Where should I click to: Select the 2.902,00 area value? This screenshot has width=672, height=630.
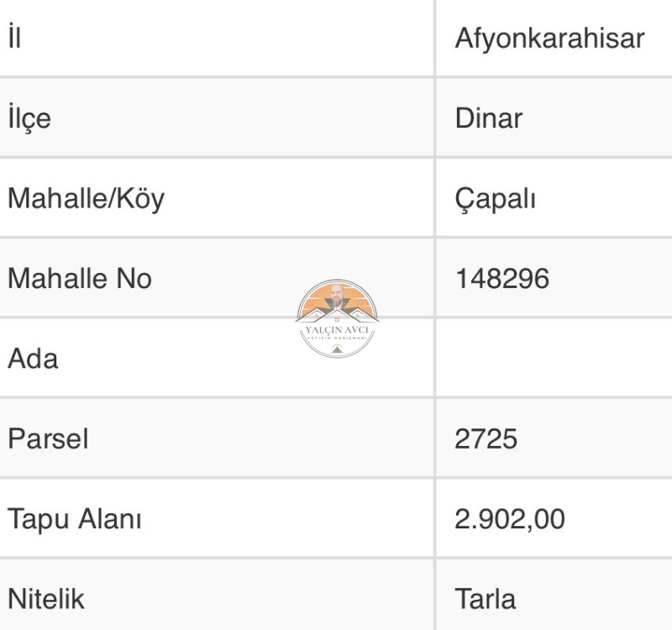pos(510,519)
